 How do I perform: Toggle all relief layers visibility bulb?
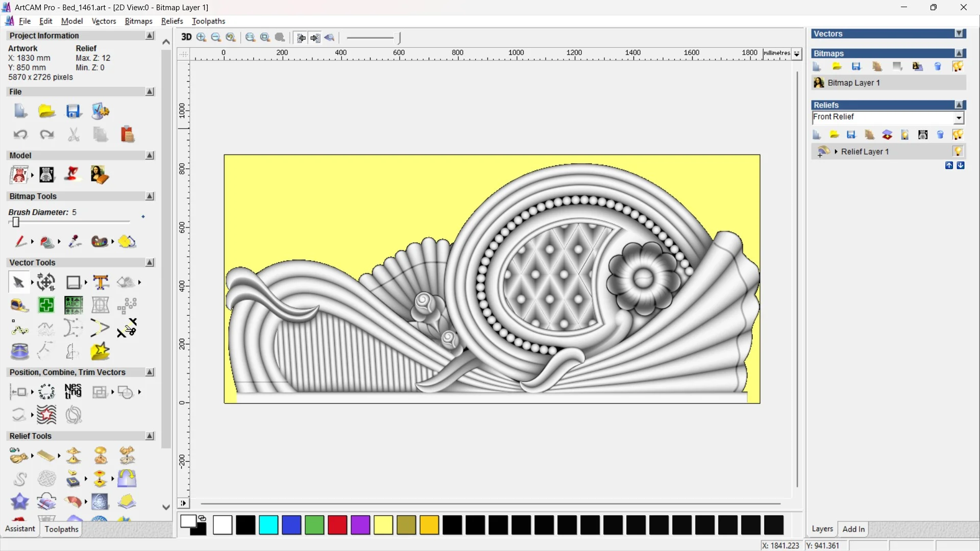[x=958, y=135]
